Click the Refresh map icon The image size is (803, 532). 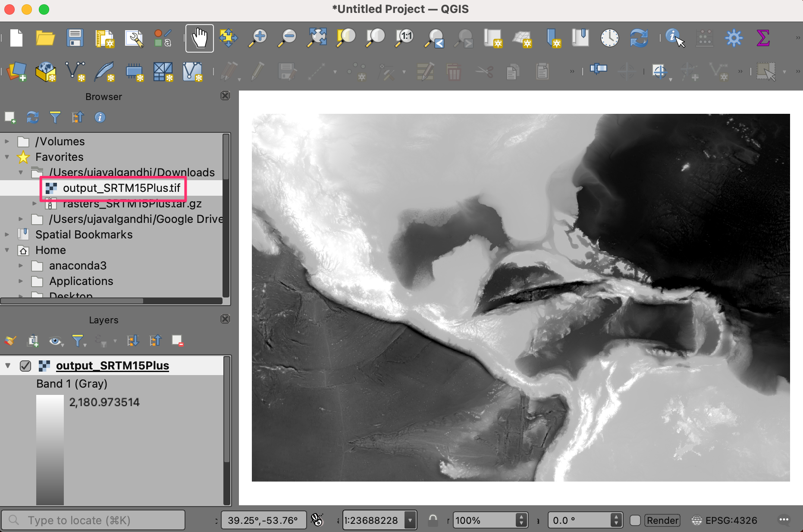coord(639,38)
